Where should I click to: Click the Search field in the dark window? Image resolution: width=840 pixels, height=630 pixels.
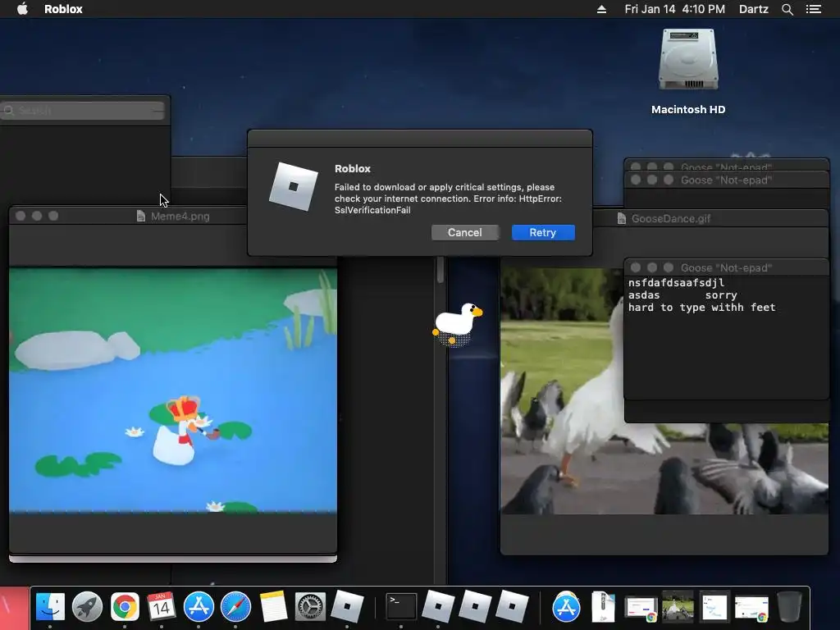[83, 111]
